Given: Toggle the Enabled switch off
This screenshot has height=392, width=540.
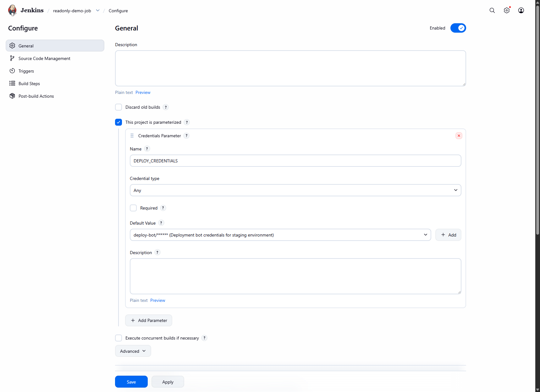Looking at the screenshot, I should click(458, 28).
